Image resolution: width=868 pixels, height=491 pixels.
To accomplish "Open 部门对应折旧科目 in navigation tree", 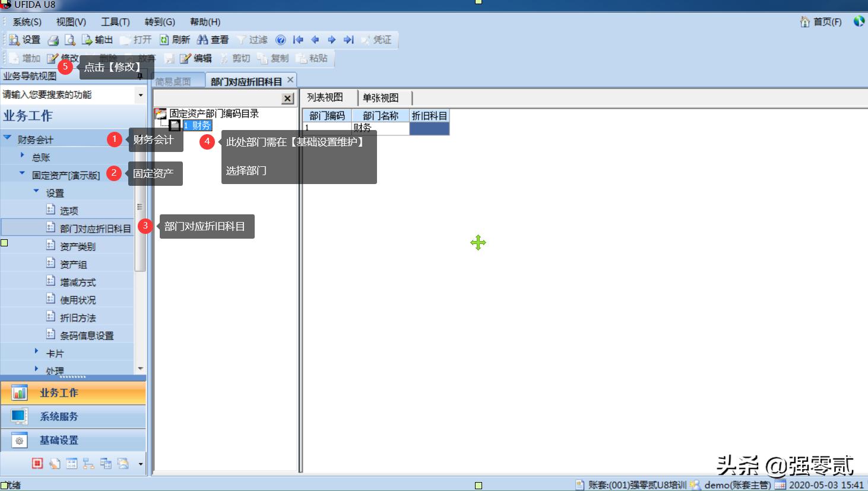I will click(95, 229).
